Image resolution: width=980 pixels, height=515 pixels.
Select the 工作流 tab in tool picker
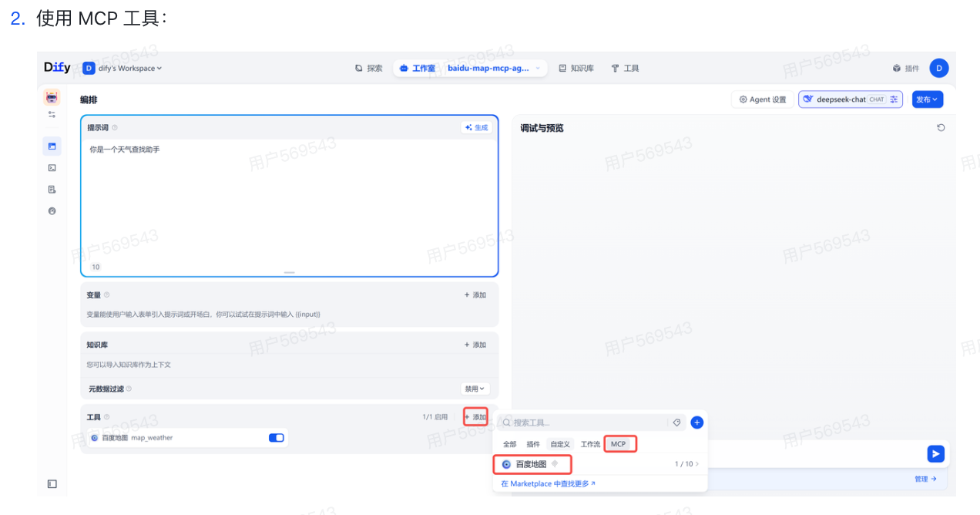(x=590, y=444)
